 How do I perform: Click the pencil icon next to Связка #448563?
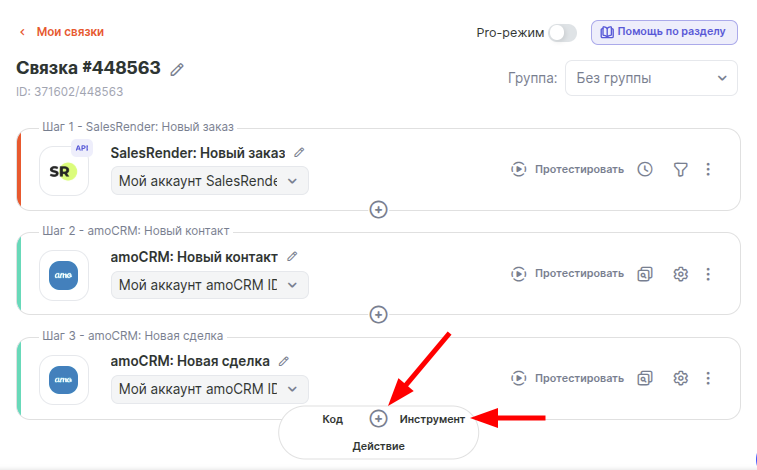pos(178,69)
